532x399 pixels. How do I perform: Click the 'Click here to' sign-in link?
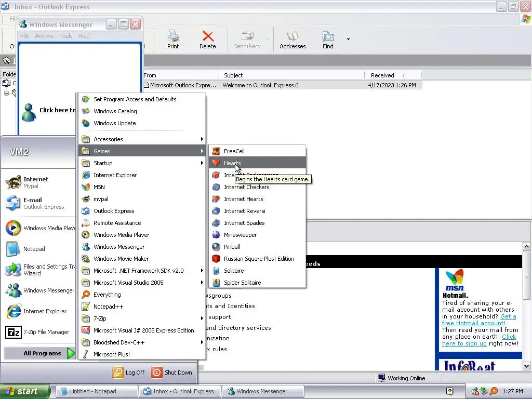point(58,110)
